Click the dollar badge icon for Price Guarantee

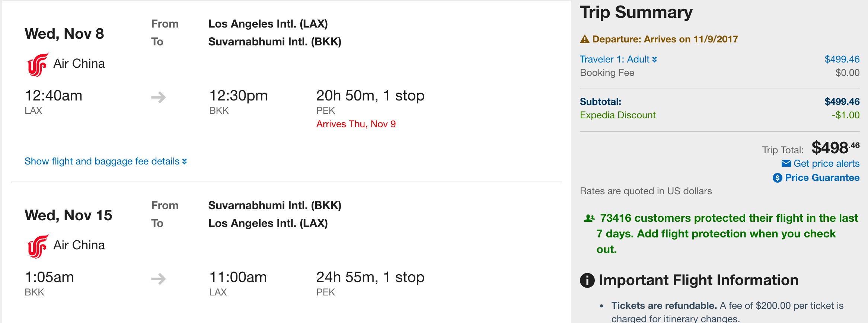point(777,178)
